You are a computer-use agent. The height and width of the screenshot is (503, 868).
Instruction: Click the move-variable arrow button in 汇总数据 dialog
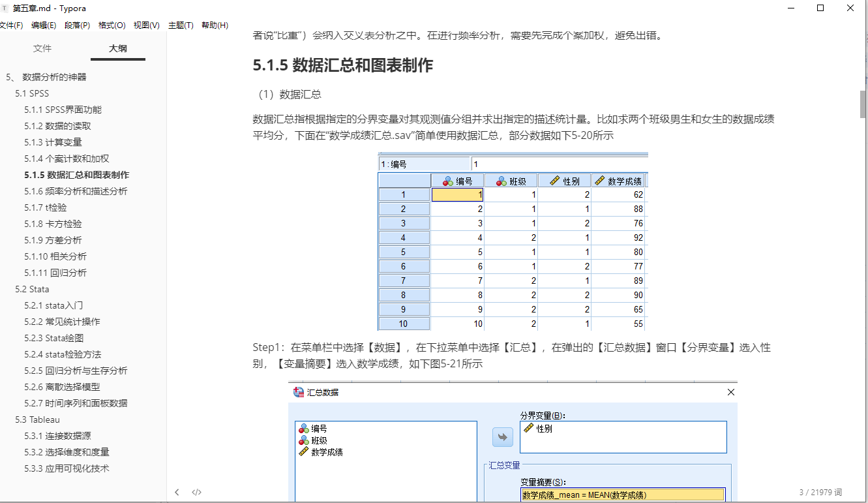(503, 438)
